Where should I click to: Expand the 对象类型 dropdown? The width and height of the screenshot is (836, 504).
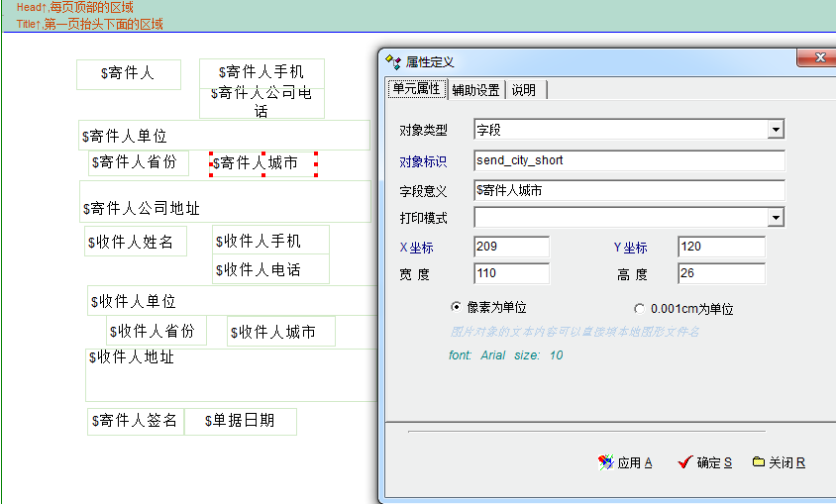pyautogui.click(x=776, y=130)
